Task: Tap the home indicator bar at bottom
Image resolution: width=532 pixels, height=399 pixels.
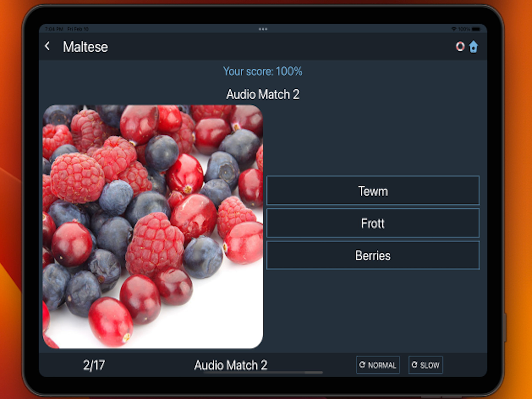Action: pyautogui.click(x=263, y=372)
